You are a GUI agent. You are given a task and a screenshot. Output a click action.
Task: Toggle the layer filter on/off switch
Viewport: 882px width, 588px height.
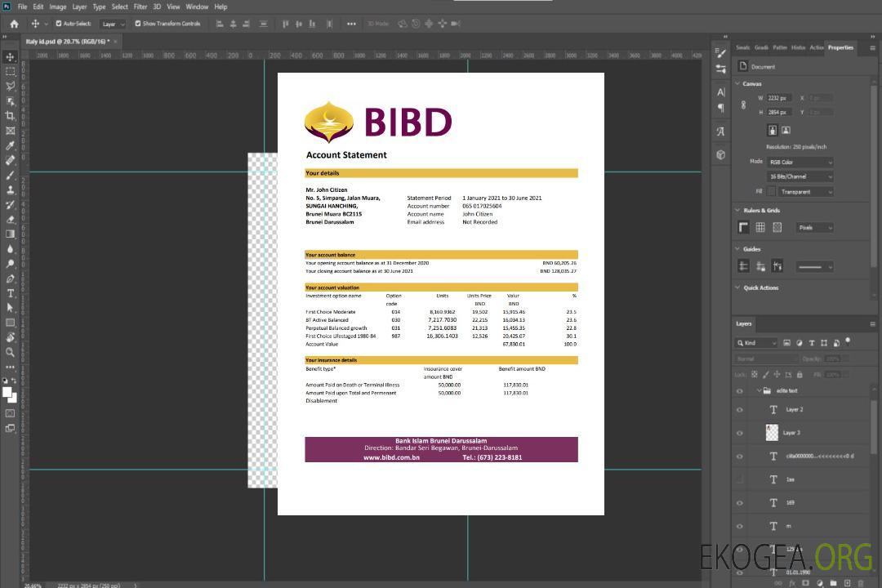coord(848,341)
